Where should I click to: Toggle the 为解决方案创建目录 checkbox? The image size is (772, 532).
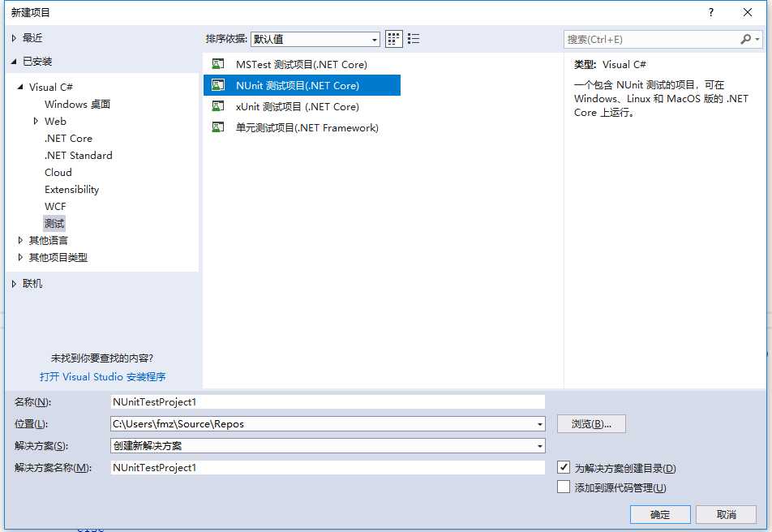tap(564, 467)
